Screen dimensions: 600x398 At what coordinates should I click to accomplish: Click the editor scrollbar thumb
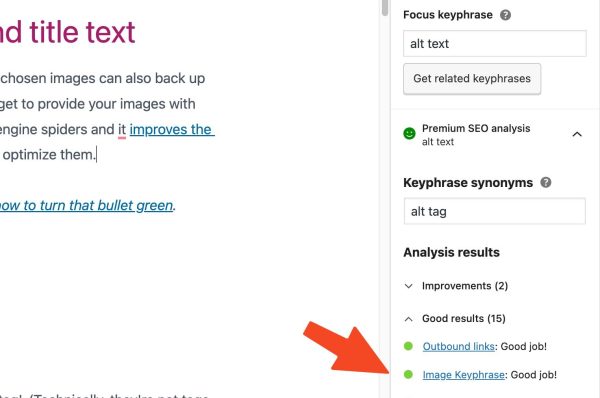[x=385, y=7]
